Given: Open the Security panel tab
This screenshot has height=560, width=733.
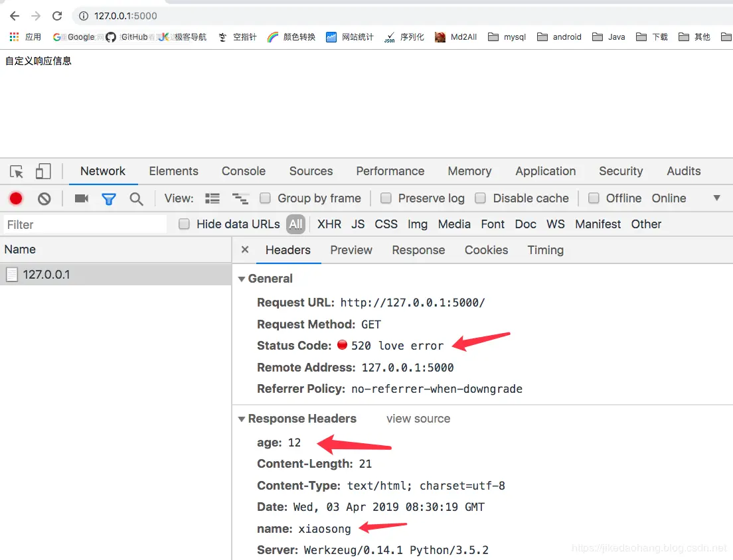Looking at the screenshot, I should [x=621, y=171].
